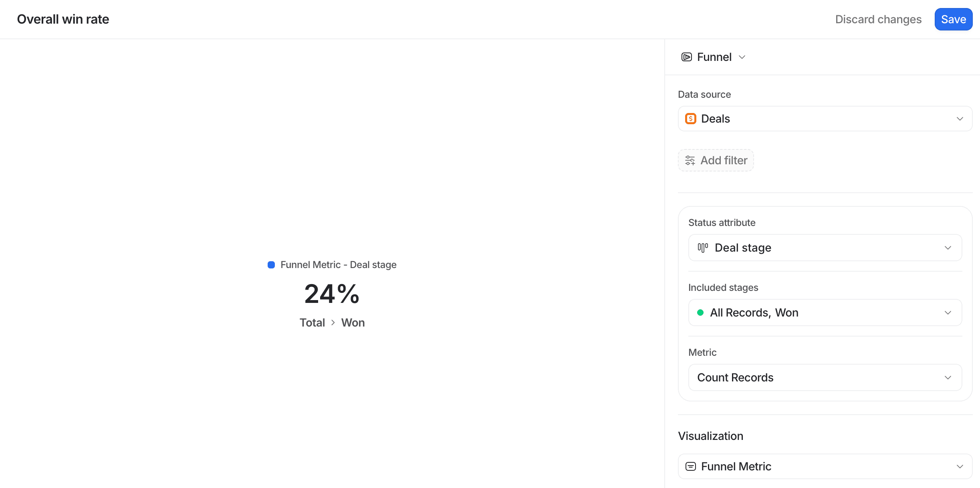This screenshot has width=980, height=488.
Task: Click the orange Deals icon
Action: point(690,119)
